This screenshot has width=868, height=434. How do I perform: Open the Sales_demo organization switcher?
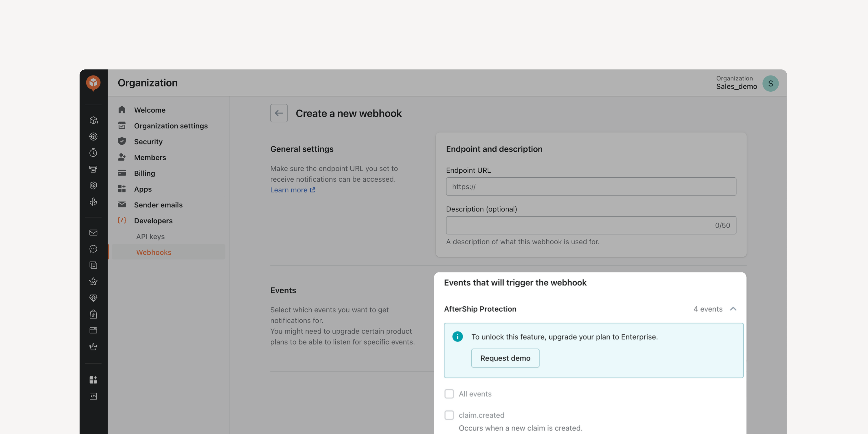tap(736, 83)
